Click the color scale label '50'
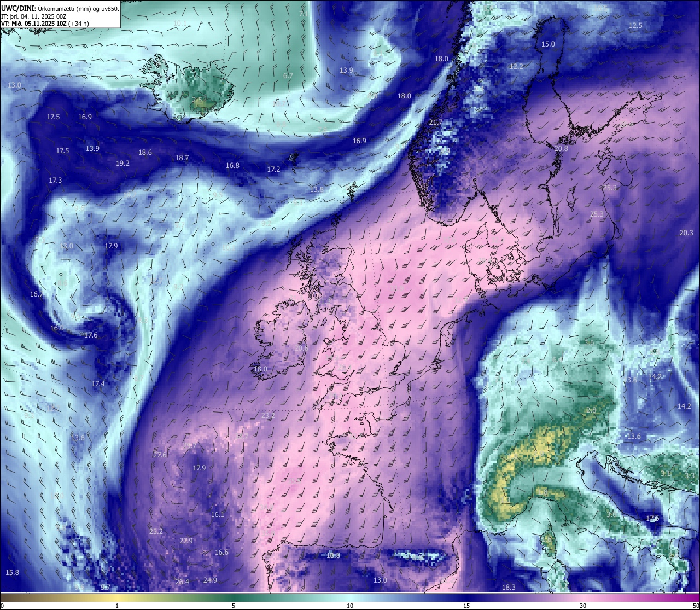The image size is (700, 610). (696, 606)
